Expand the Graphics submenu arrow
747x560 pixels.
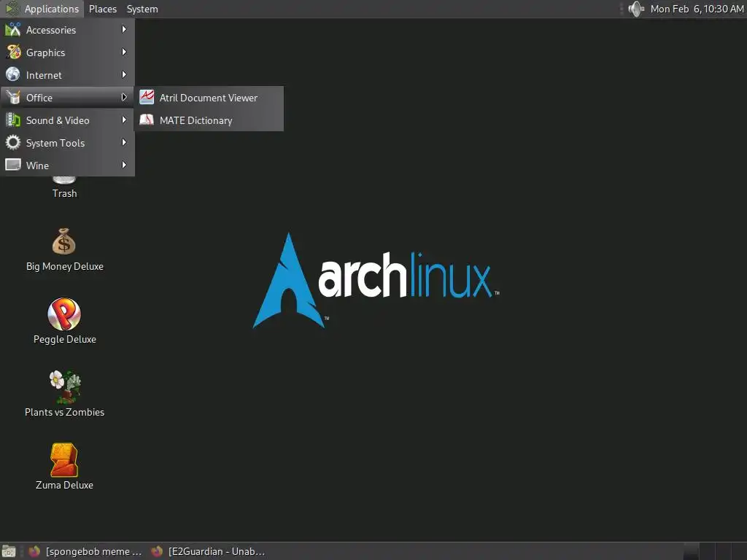pyautogui.click(x=124, y=52)
